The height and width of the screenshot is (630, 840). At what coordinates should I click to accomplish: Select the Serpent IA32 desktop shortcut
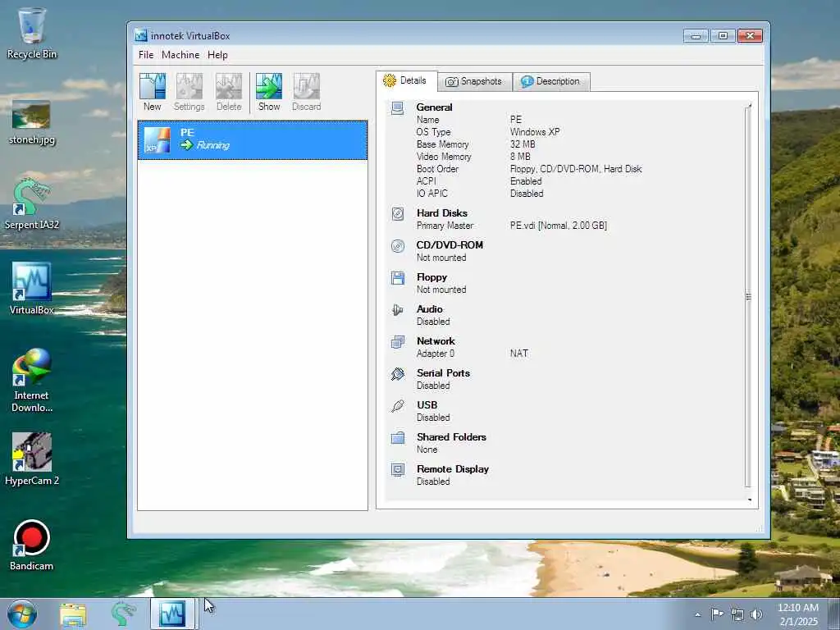32,204
